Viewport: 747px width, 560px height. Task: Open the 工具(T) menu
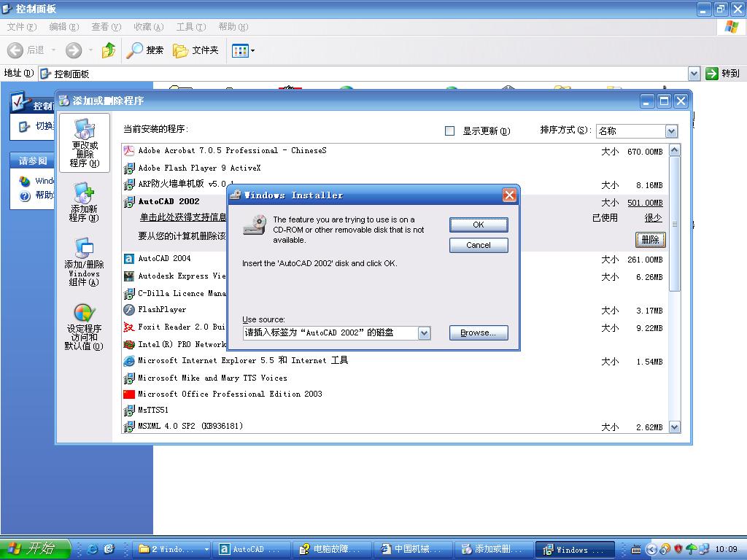pos(191,27)
